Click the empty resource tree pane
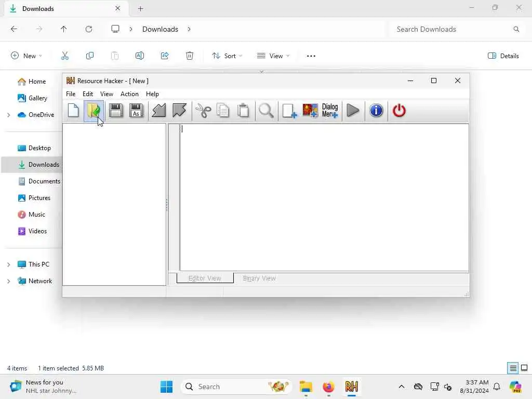 point(114,204)
